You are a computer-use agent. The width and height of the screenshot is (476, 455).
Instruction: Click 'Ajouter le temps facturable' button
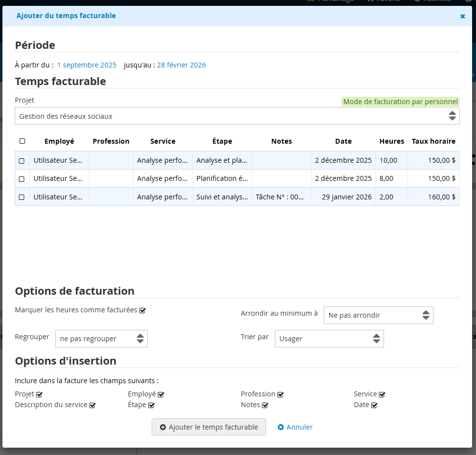[x=208, y=427]
